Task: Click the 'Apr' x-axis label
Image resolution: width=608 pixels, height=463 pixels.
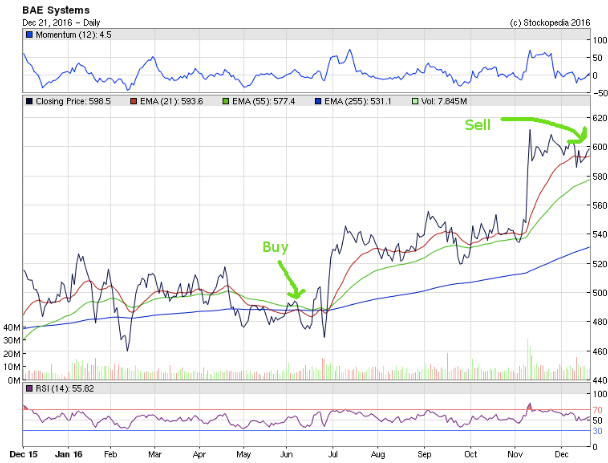Action: pyautogui.click(x=199, y=454)
